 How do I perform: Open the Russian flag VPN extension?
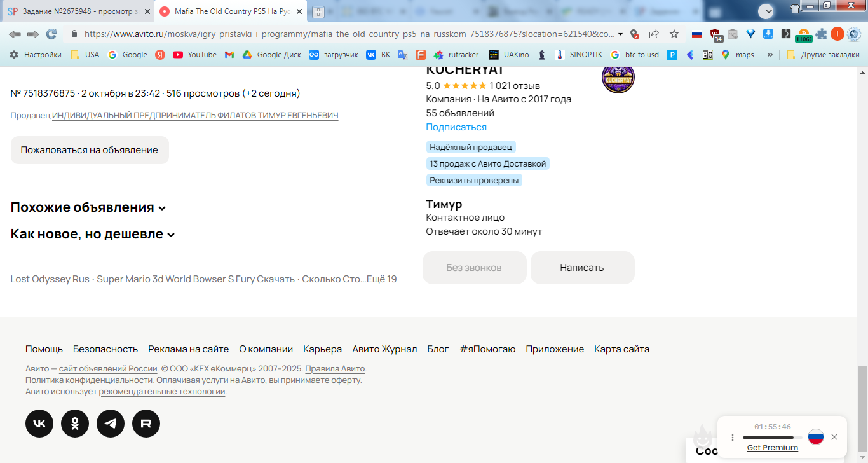697,34
